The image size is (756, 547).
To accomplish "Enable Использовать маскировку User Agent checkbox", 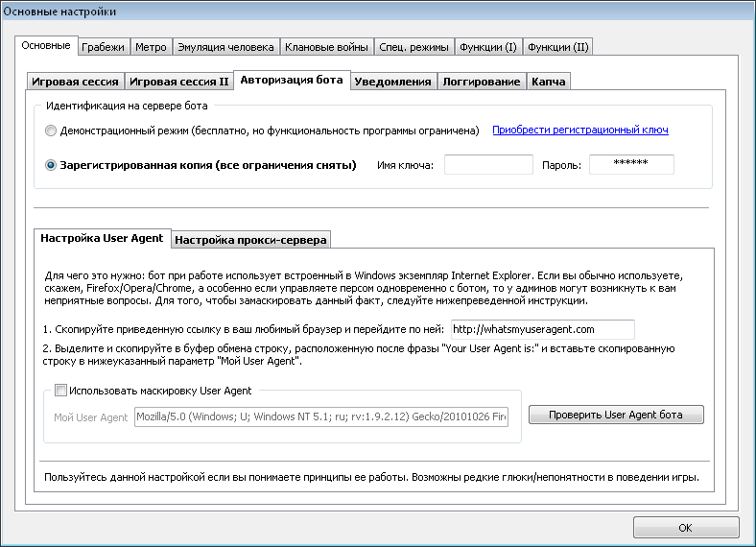I will (x=60, y=391).
